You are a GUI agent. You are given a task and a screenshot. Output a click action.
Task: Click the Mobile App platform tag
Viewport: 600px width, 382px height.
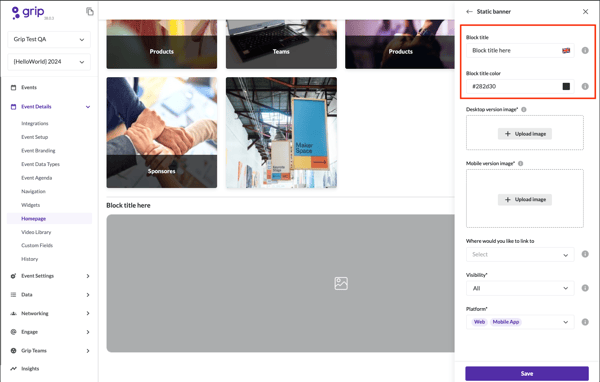coord(506,322)
